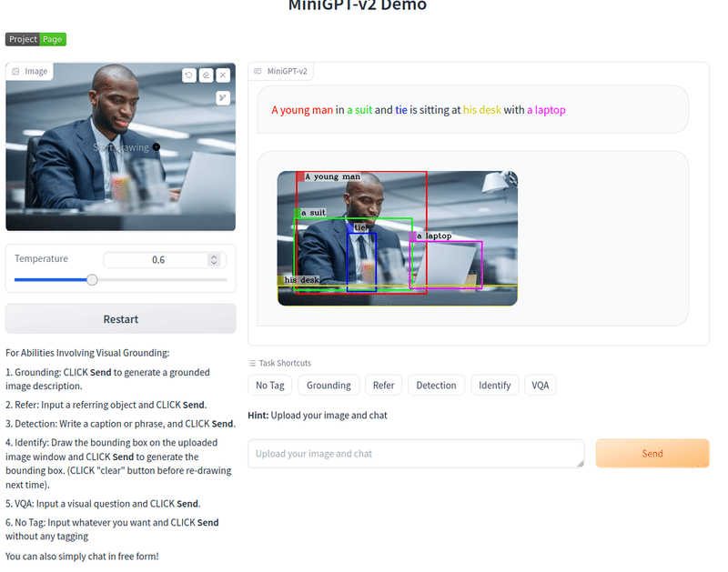The height and width of the screenshot is (572, 728).
Task: Click the red 'A young man' phrase
Action: click(x=302, y=110)
